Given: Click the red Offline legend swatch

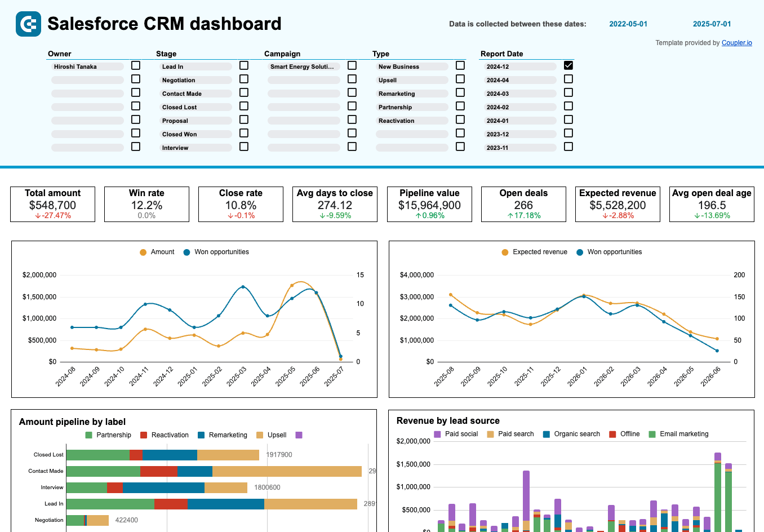Looking at the screenshot, I should click(612, 434).
